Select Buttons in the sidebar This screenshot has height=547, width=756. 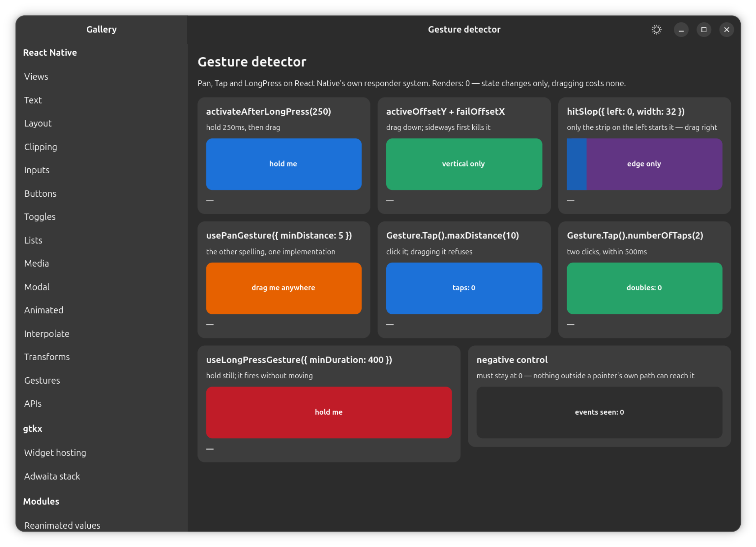(x=101, y=193)
